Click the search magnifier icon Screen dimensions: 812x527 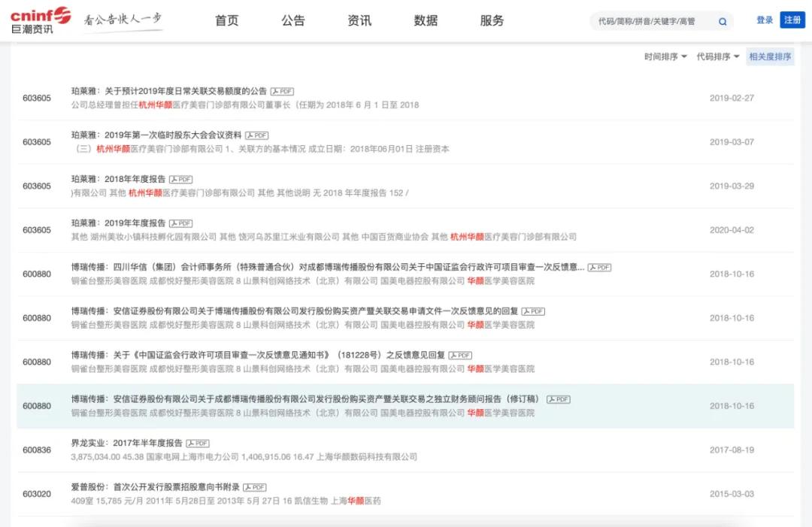pyautogui.click(x=722, y=21)
